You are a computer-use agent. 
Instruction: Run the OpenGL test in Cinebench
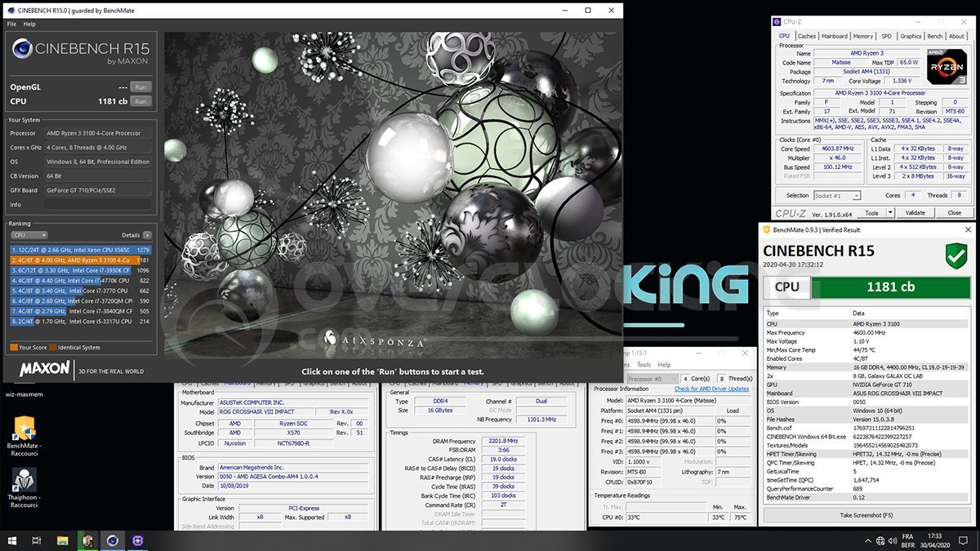click(x=140, y=87)
